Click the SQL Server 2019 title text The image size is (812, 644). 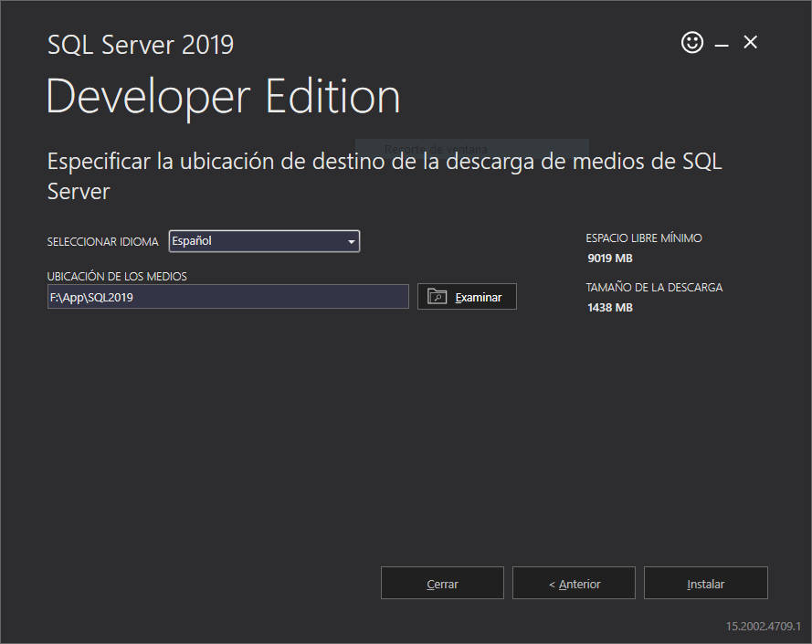[140, 44]
